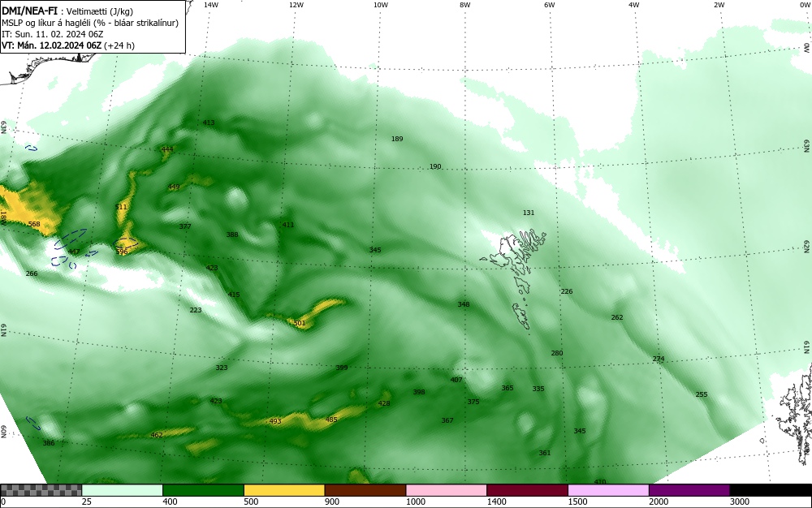Click the '10W' longitude label

tap(381, 5)
